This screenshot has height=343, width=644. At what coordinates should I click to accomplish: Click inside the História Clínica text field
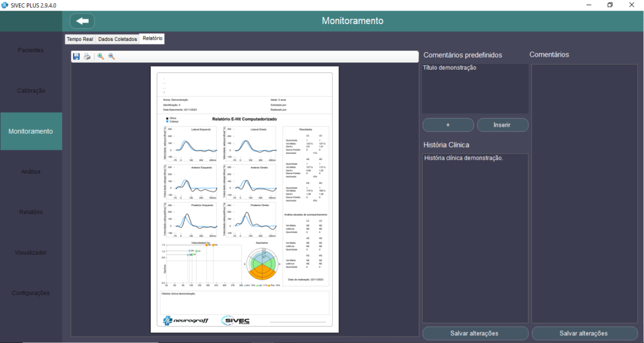pos(475,239)
